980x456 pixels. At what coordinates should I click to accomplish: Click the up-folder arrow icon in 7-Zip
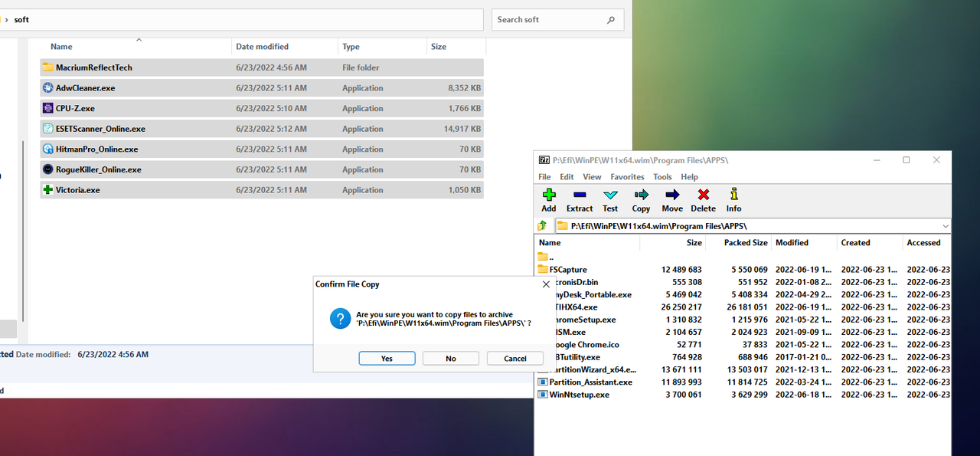click(x=542, y=225)
